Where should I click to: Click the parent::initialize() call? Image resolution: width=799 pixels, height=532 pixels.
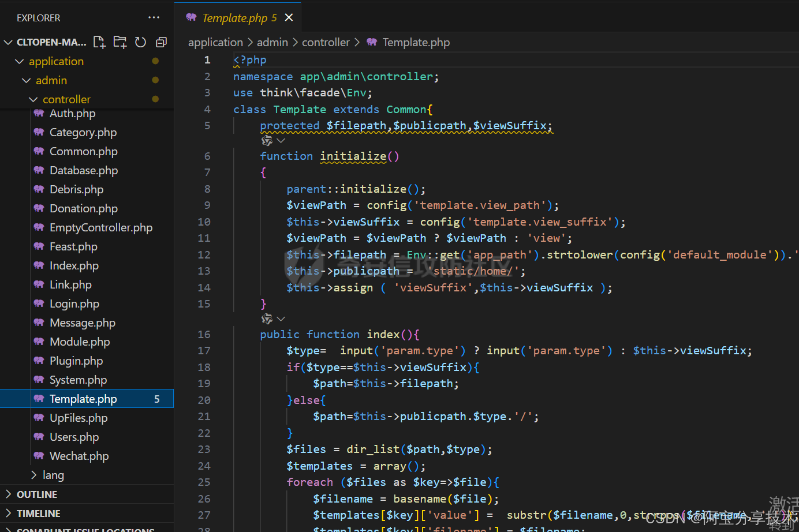point(356,189)
